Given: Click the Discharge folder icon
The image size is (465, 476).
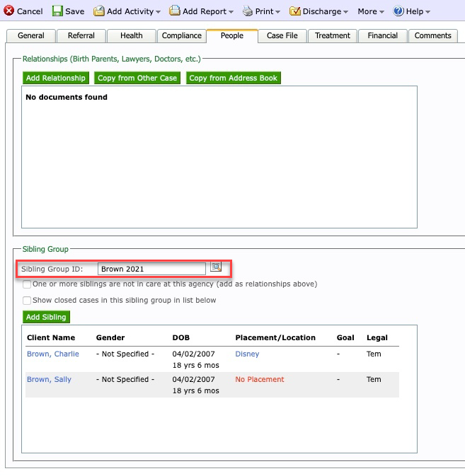Looking at the screenshot, I should click(294, 11).
